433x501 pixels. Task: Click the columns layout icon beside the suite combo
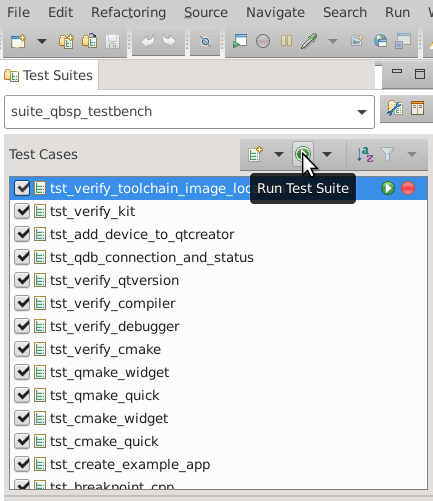(417, 108)
